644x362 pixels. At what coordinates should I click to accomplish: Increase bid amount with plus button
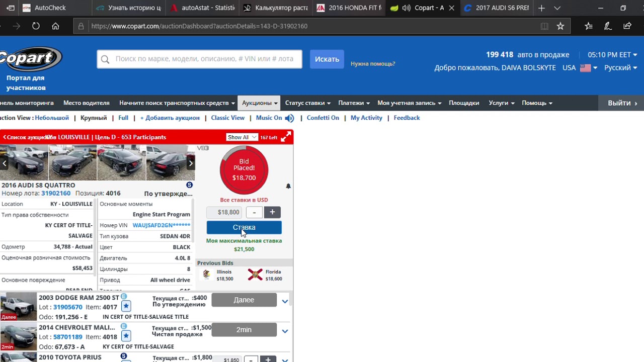tap(272, 212)
